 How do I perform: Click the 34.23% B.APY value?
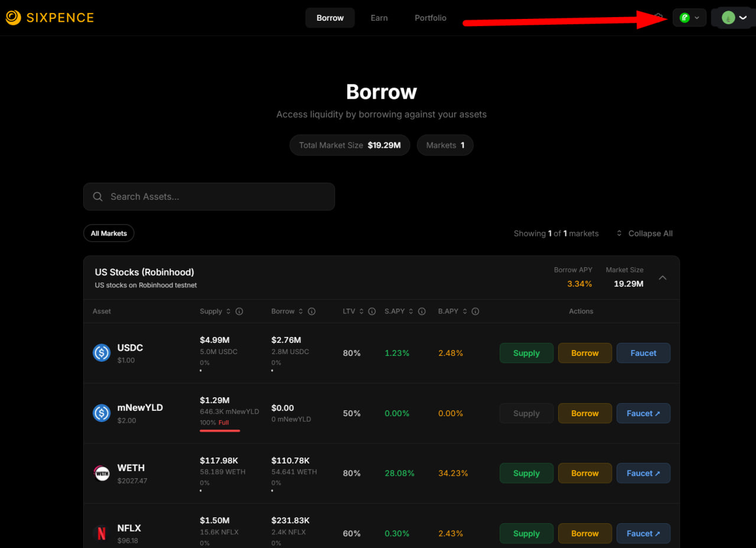453,473
